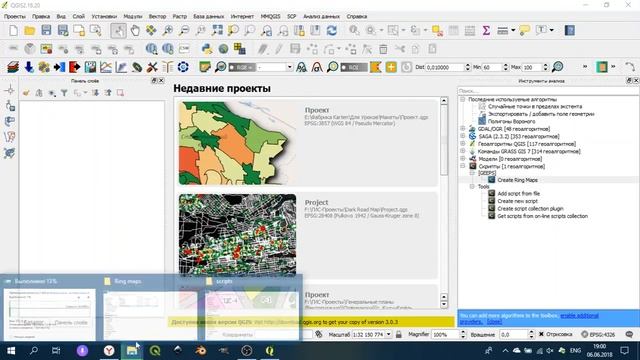Click the Zoom Full extent icon
This screenshot has width=640, height=360.
click(217, 31)
